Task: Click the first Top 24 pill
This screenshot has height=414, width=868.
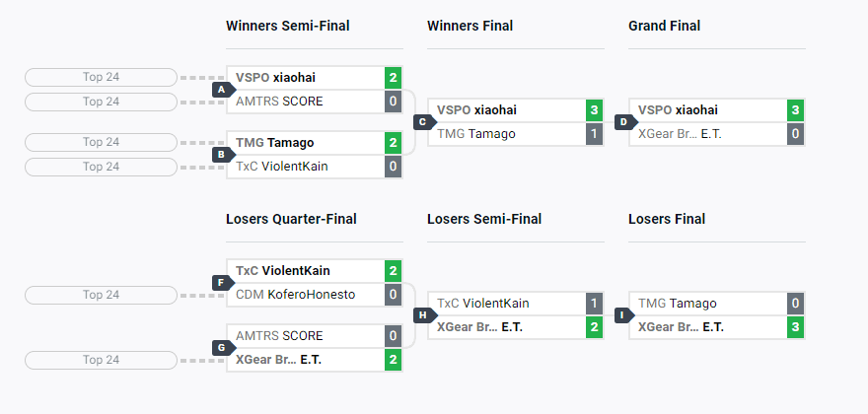Action: (x=101, y=77)
